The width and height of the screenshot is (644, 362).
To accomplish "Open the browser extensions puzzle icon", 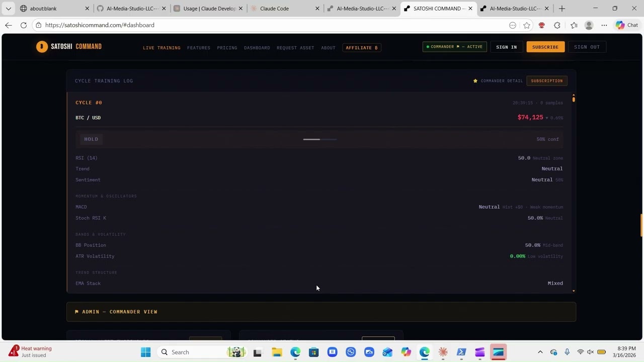I will pos(557,25).
